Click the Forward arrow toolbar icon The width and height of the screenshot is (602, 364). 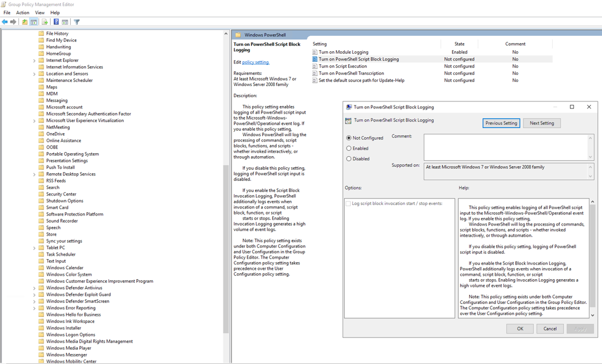tap(14, 22)
